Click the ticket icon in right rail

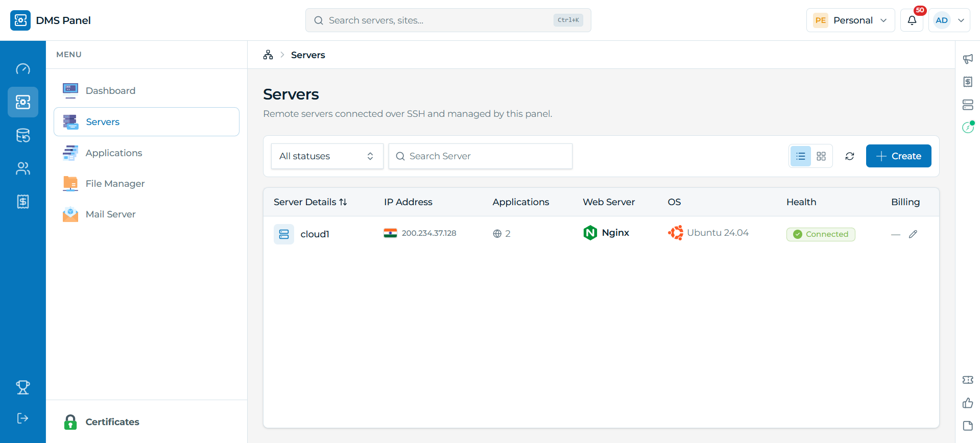point(968,380)
